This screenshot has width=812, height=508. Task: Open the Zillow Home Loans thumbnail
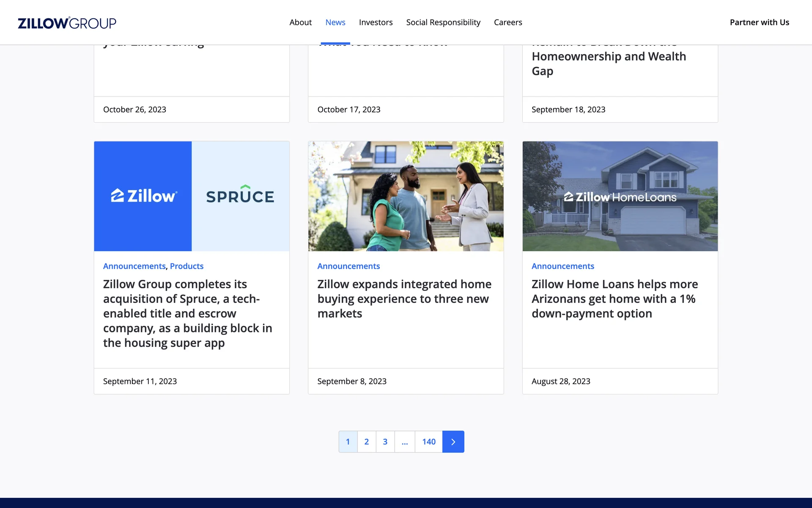click(x=620, y=196)
